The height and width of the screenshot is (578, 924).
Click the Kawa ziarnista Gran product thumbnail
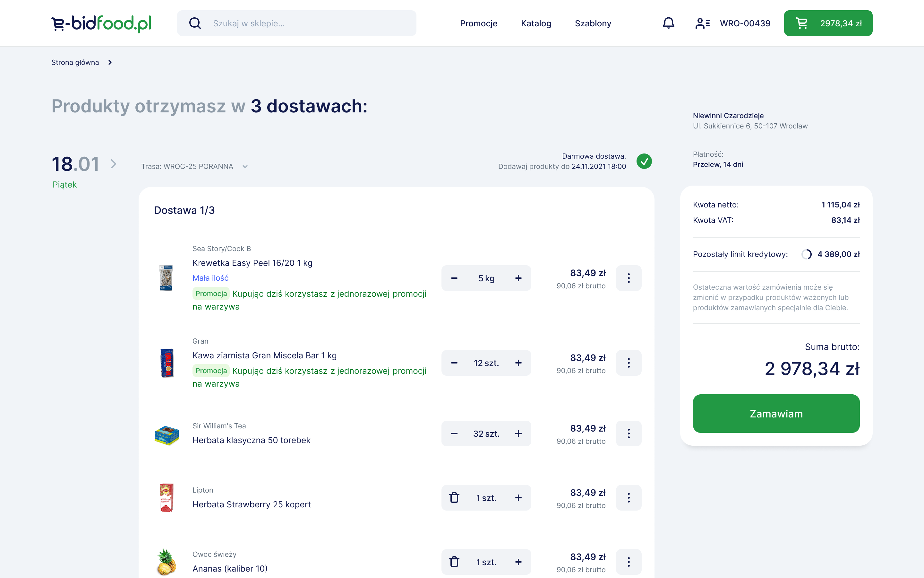pyautogui.click(x=167, y=363)
